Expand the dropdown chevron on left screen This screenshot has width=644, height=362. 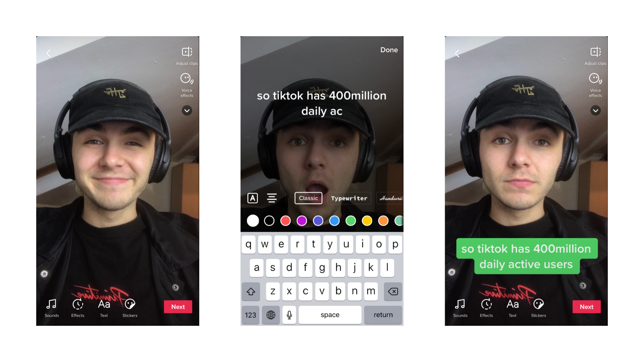tap(186, 111)
